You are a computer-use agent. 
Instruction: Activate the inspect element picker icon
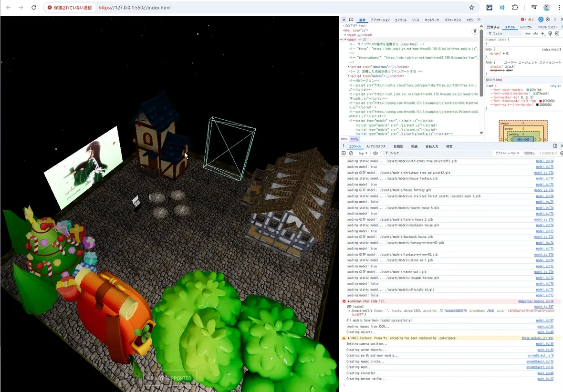[x=344, y=20]
